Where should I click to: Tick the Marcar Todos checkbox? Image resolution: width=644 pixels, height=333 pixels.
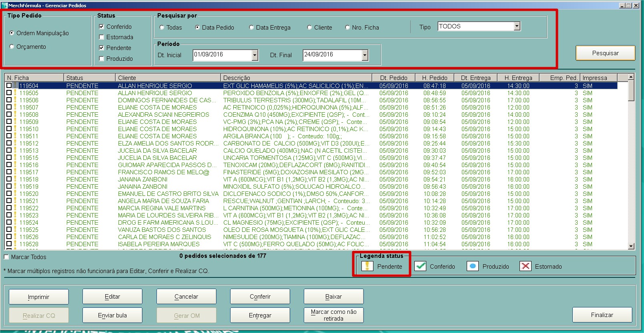(6, 257)
